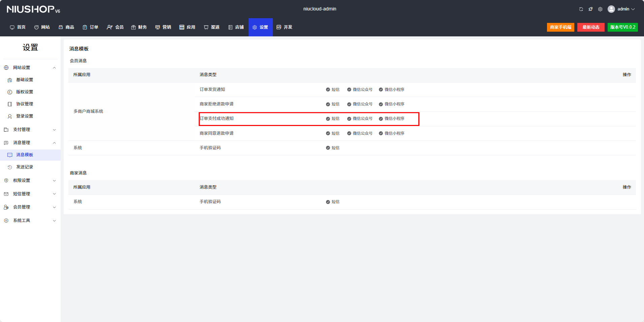Go to the 订单 top menu

coord(91,27)
